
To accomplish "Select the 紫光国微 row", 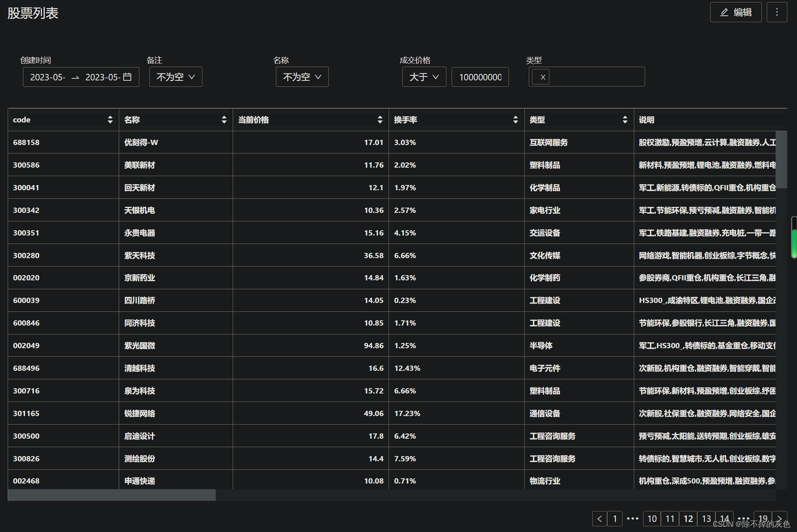I will pos(139,345).
